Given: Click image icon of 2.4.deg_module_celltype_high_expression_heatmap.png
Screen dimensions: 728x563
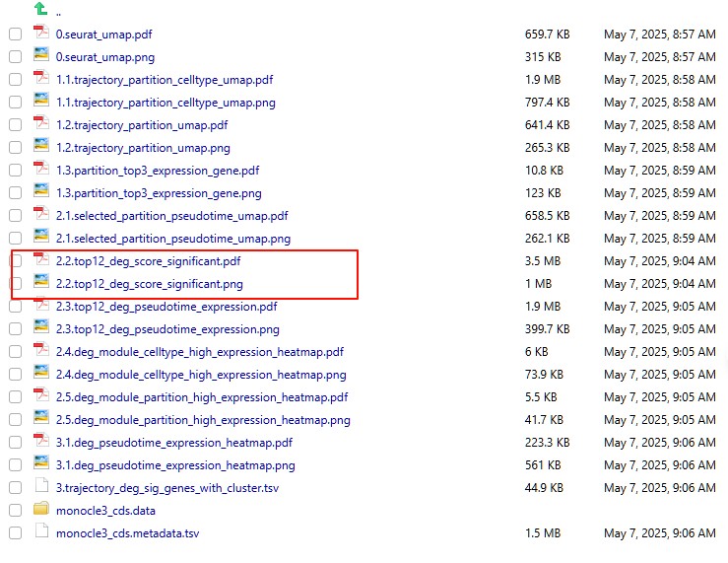Looking at the screenshot, I should 41,373.
